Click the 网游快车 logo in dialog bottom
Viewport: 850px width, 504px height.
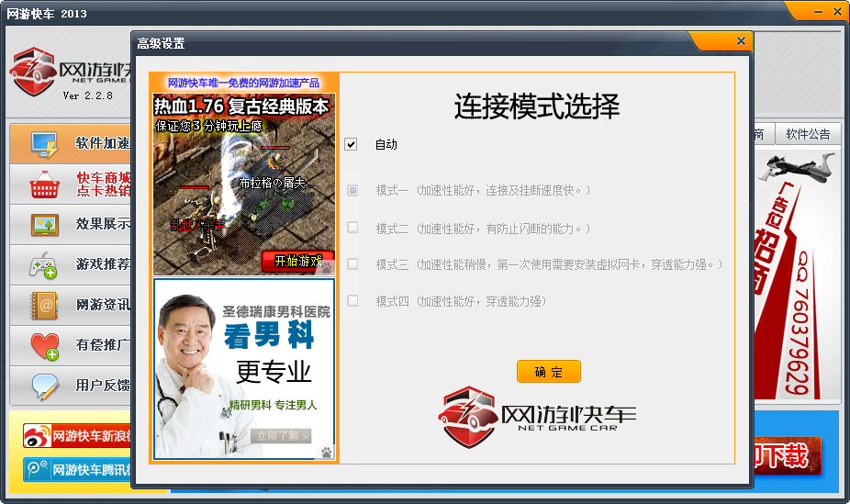click(x=537, y=417)
